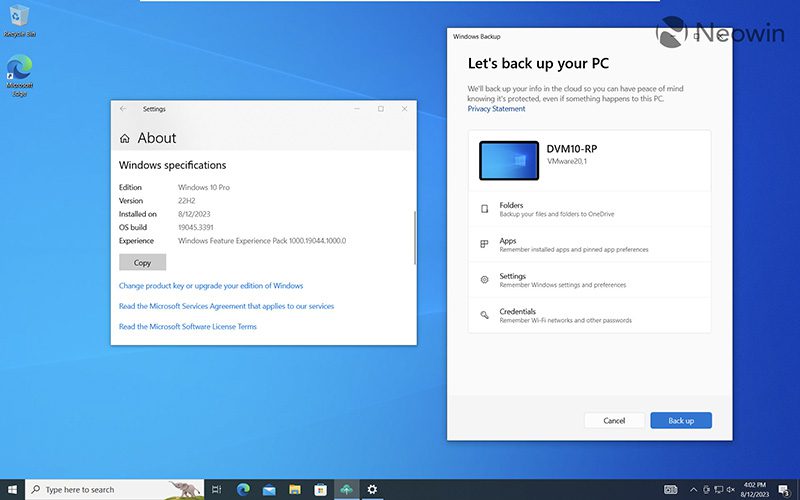800x500 pixels.
Task: Click the DVM10-RP device thumbnail
Action: (509, 160)
